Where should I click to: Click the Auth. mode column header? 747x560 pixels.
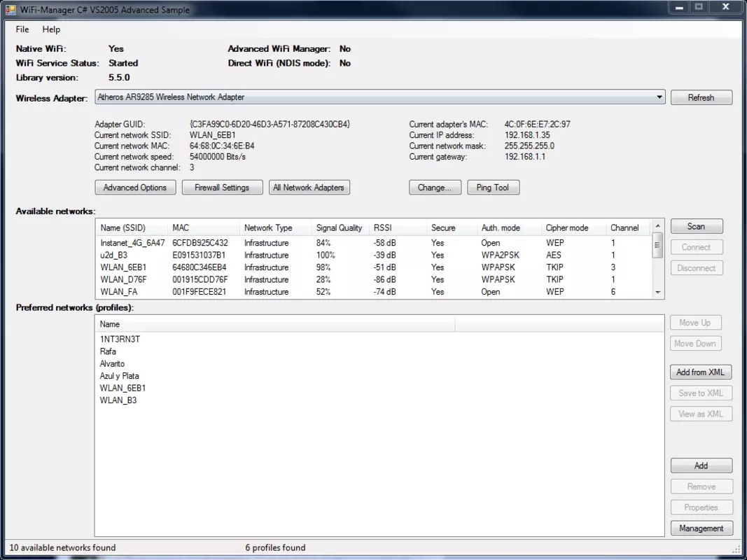[x=509, y=228]
